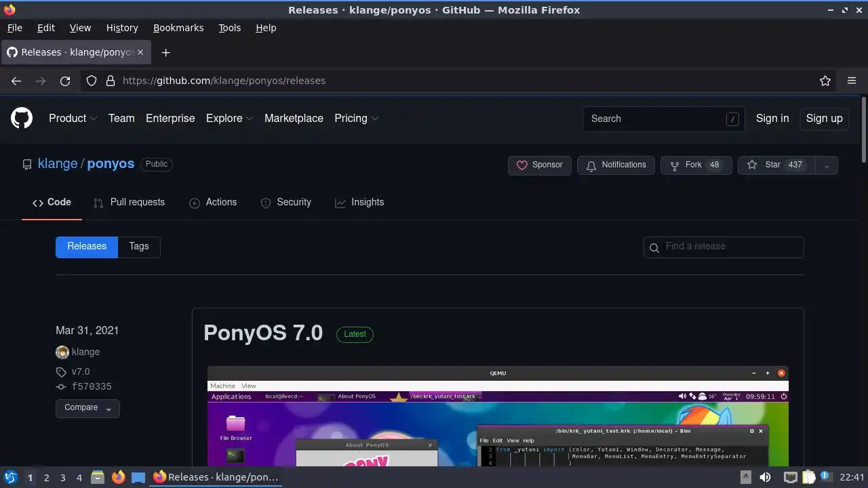
Task: Open the Insights tab
Action: [359, 203]
